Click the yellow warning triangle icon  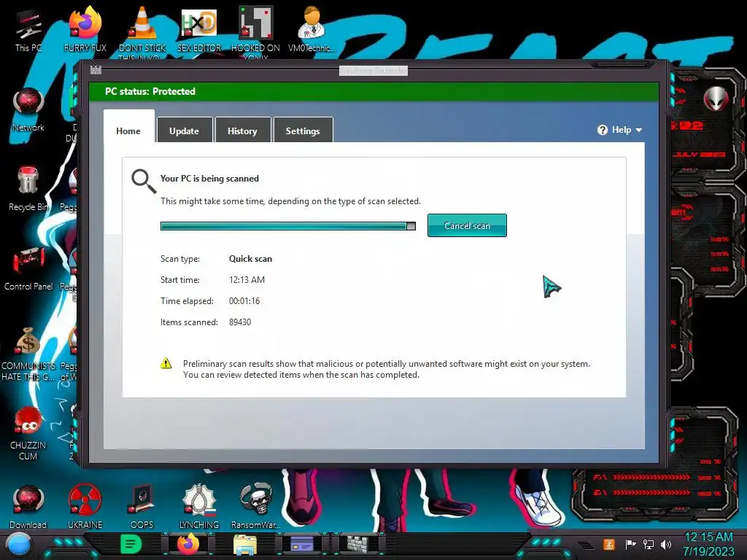tap(166, 363)
